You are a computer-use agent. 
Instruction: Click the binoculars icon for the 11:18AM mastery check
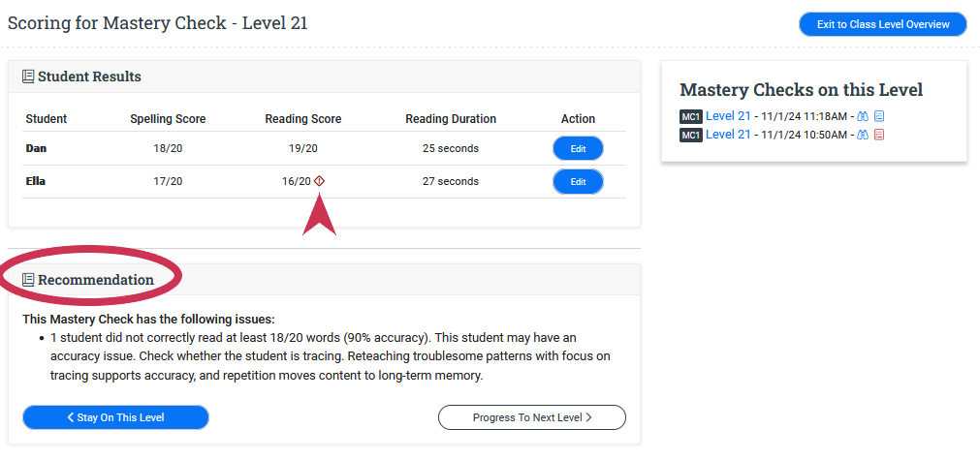point(863,116)
